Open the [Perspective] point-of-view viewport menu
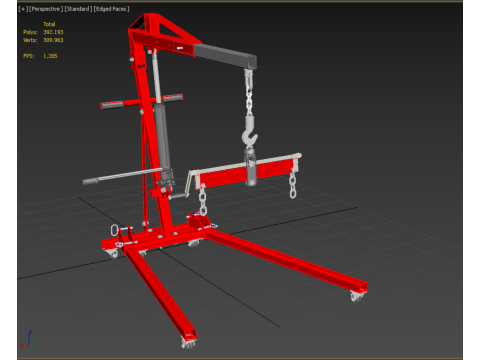Screen dimensions: 480x360 coord(46,9)
